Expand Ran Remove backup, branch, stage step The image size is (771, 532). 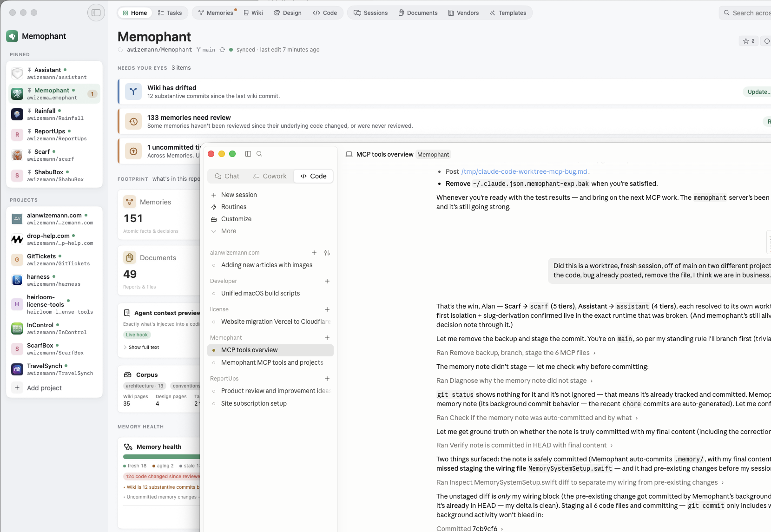click(x=516, y=353)
